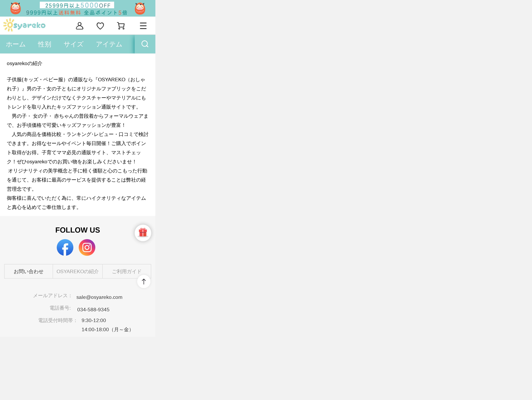This screenshot has height=400, width=532.
Task: Select the ホーム nav item
Action: click(16, 44)
